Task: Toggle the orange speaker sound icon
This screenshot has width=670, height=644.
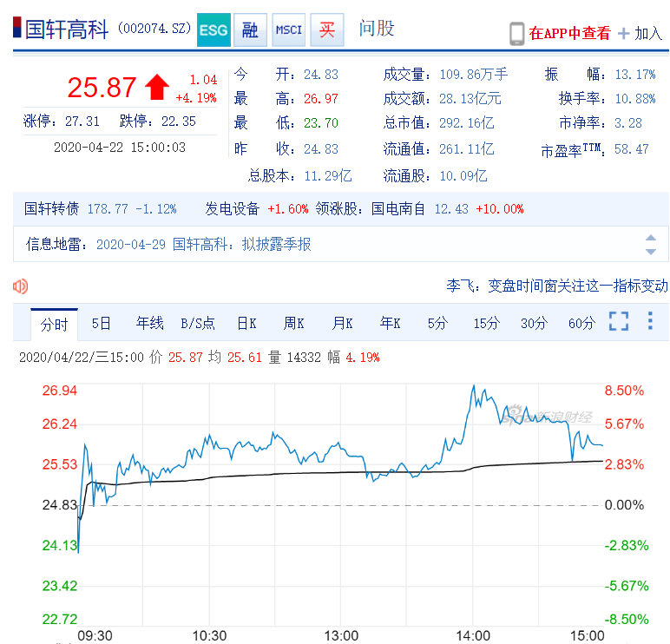Action: (21, 286)
